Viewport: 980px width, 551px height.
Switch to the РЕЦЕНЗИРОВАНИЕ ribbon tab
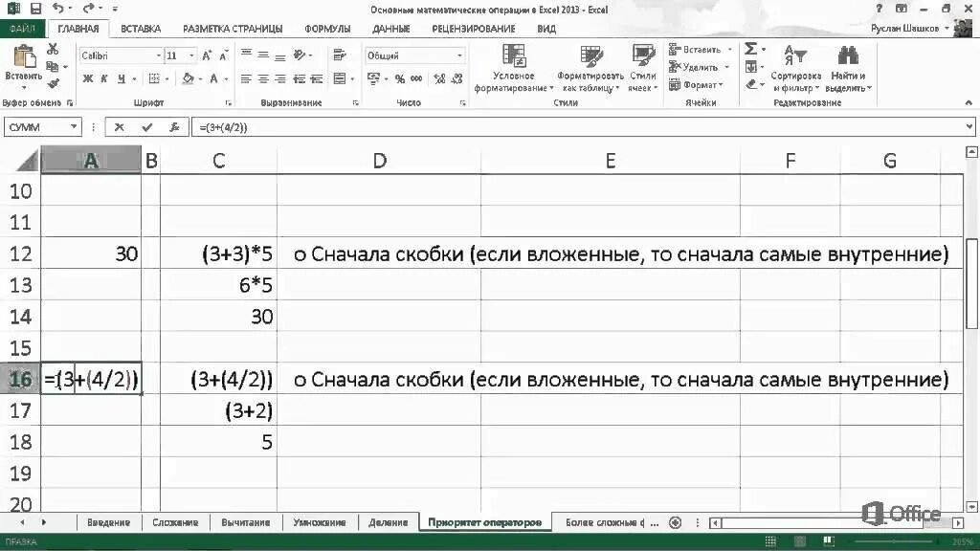[x=474, y=29]
